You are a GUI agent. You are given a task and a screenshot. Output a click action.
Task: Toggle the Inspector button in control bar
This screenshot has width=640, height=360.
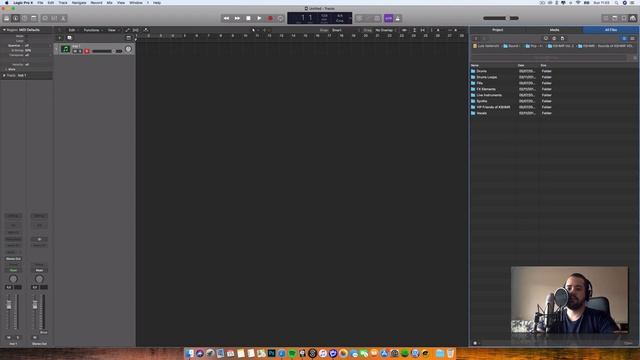[16, 18]
